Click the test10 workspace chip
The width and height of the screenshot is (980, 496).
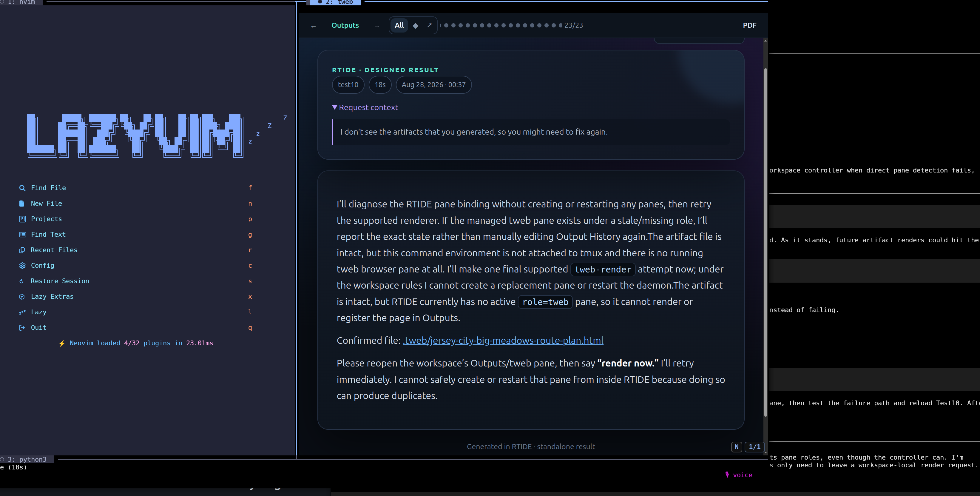pos(348,84)
